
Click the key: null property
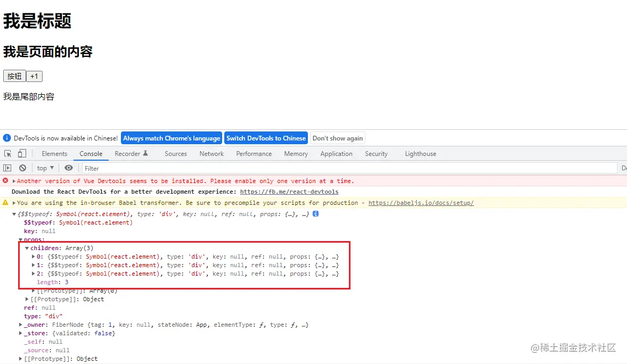pos(39,231)
